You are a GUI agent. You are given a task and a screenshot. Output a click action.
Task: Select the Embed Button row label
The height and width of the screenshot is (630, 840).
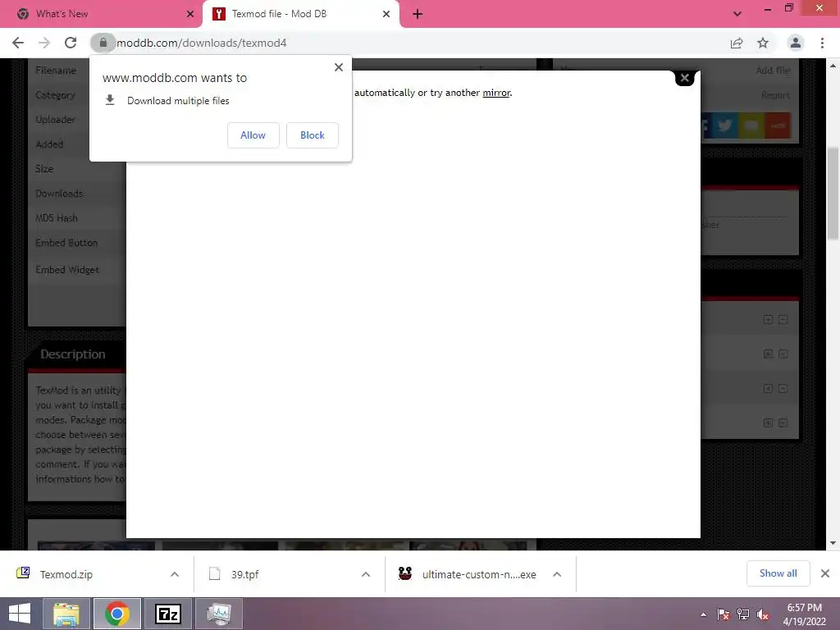66,243
